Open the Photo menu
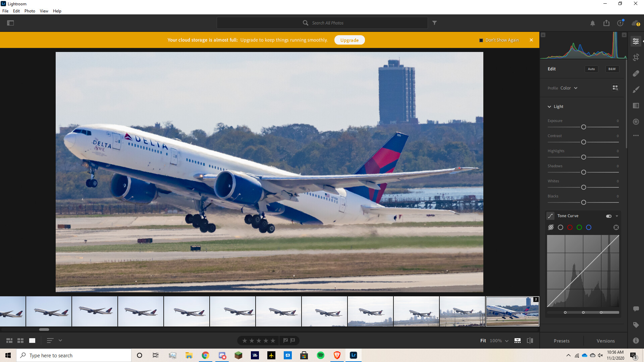 [x=30, y=11]
